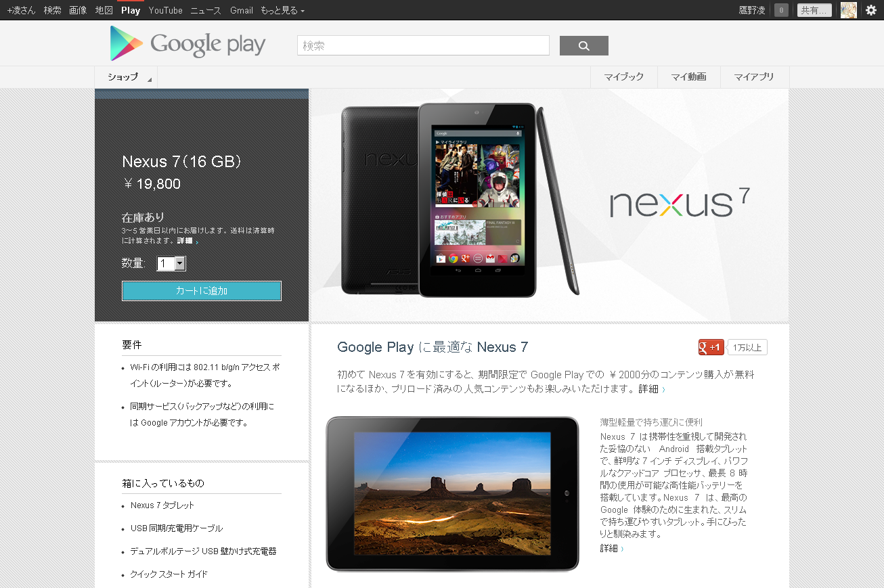884x588 pixels.
Task: Click the user avatar picture
Action: [848, 10]
